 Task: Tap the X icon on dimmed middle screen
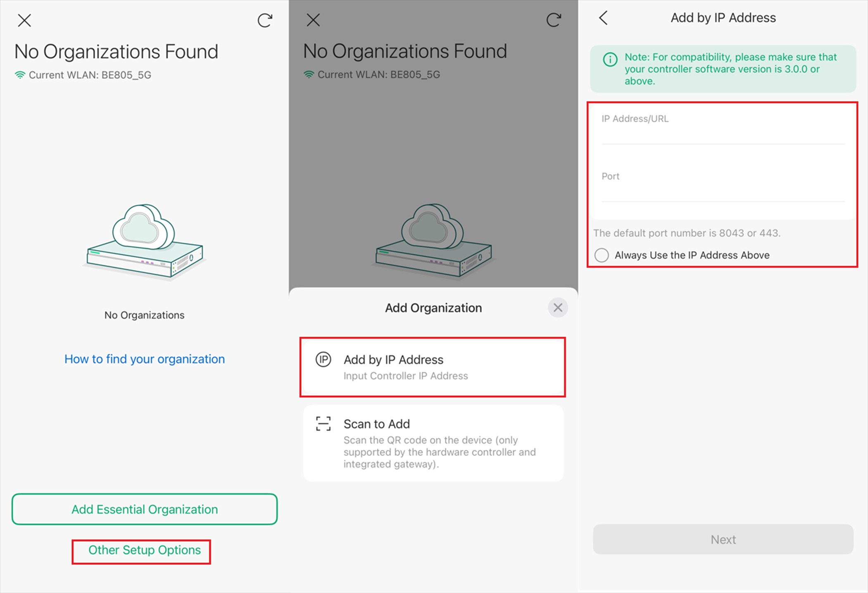tap(313, 20)
